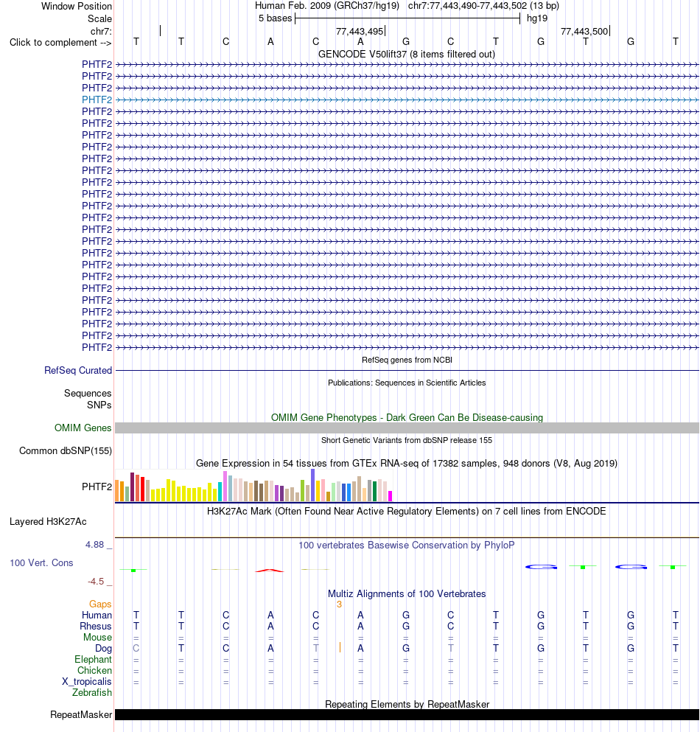Click the black RepeatMasker bar
Screen dimensions: 700x732
pyautogui.click(x=407, y=715)
